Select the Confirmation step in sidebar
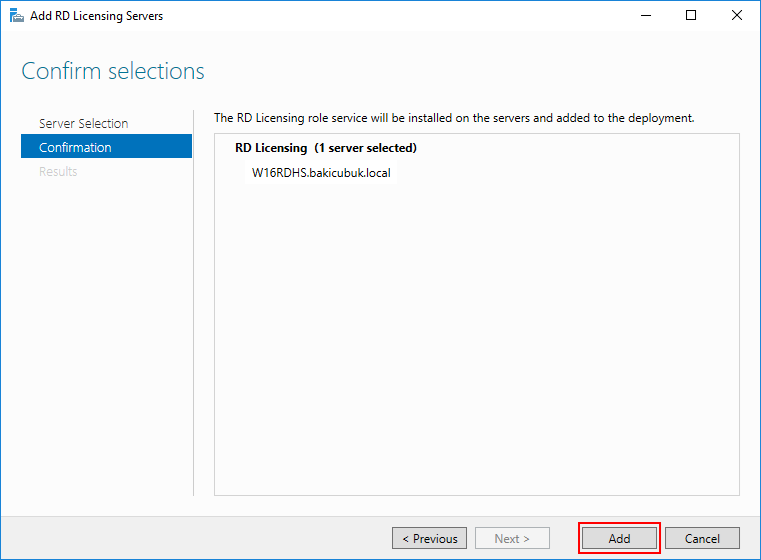 click(x=106, y=147)
